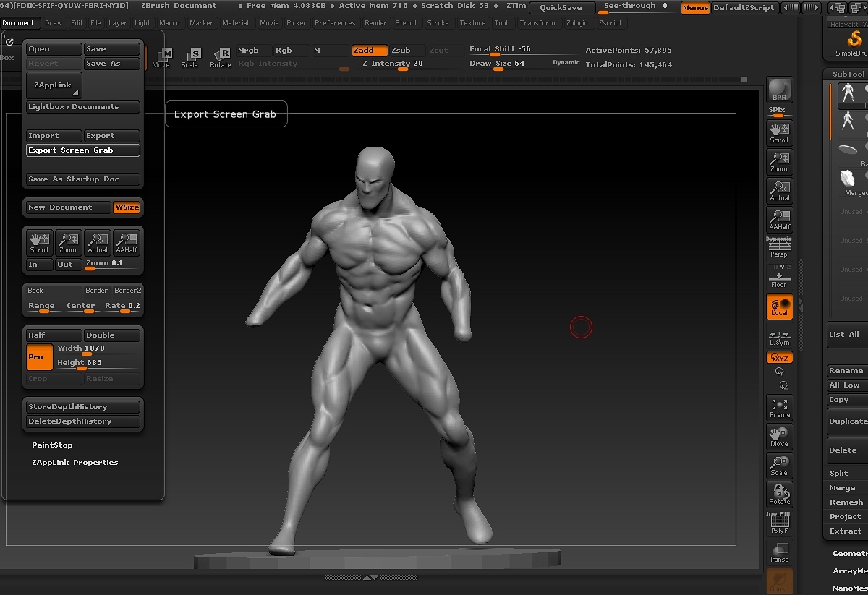Toggle Persp perspective view
Screen dimensions: 868x595
tap(779, 249)
